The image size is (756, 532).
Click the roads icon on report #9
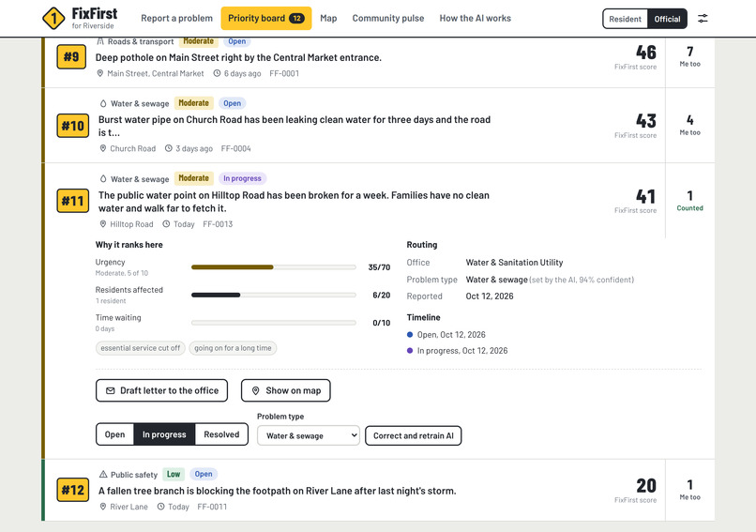100,41
